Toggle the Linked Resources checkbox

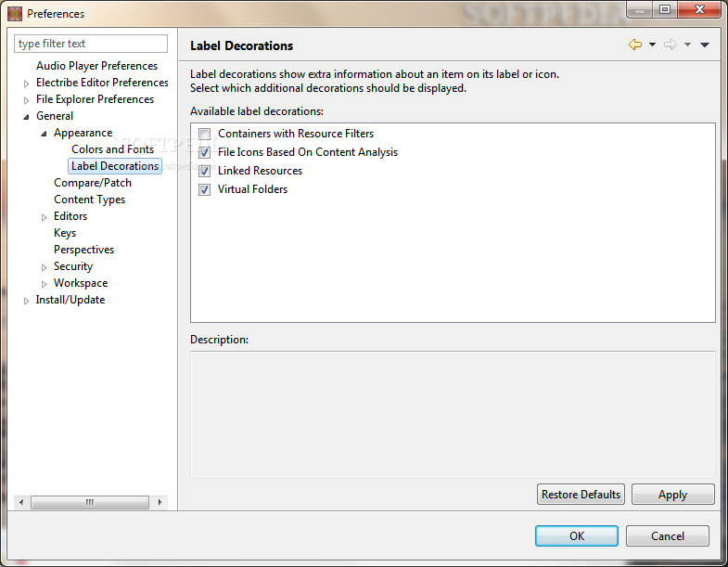coord(204,171)
